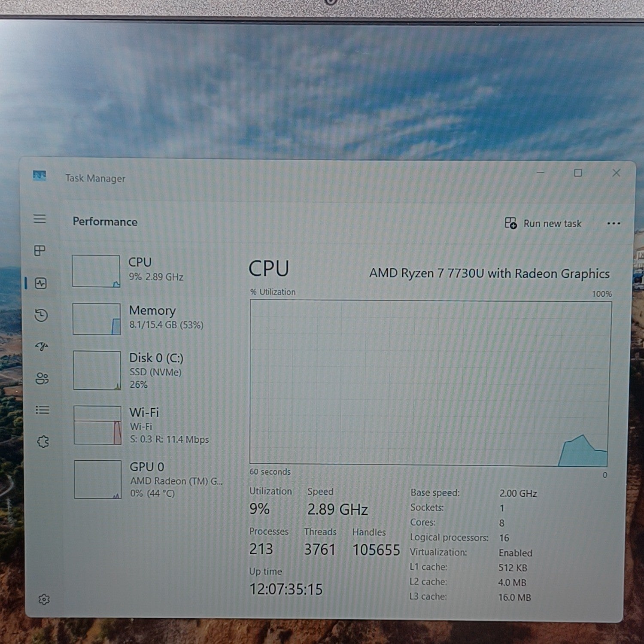Open the Task Manager hamburger navigation menu

(x=39, y=219)
